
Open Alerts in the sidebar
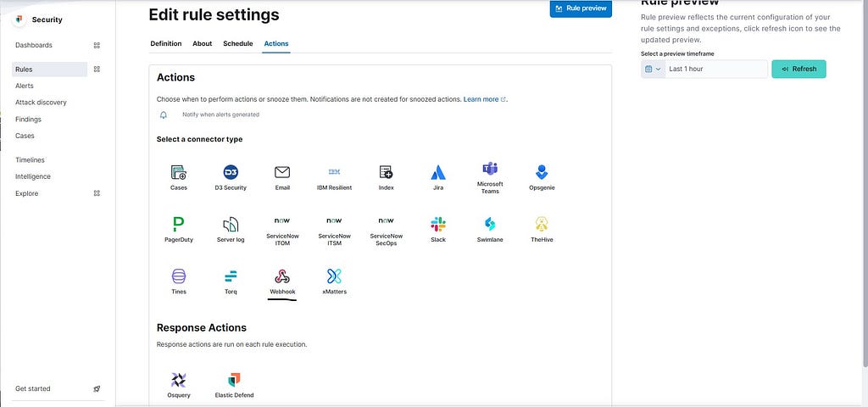coord(25,86)
